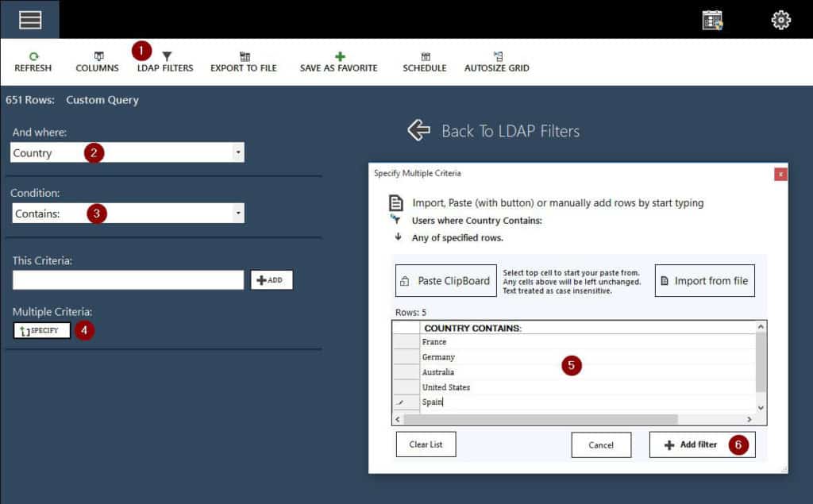Open the Columns toolbar option
The height and width of the screenshot is (504, 813).
(98, 62)
